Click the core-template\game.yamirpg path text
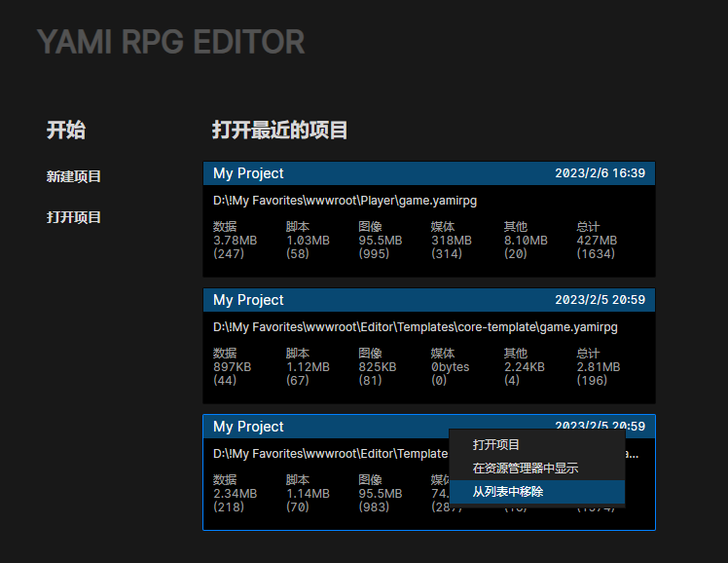Viewport: 728px width, 563px height. pyautogui.click(x=537, y=327)
